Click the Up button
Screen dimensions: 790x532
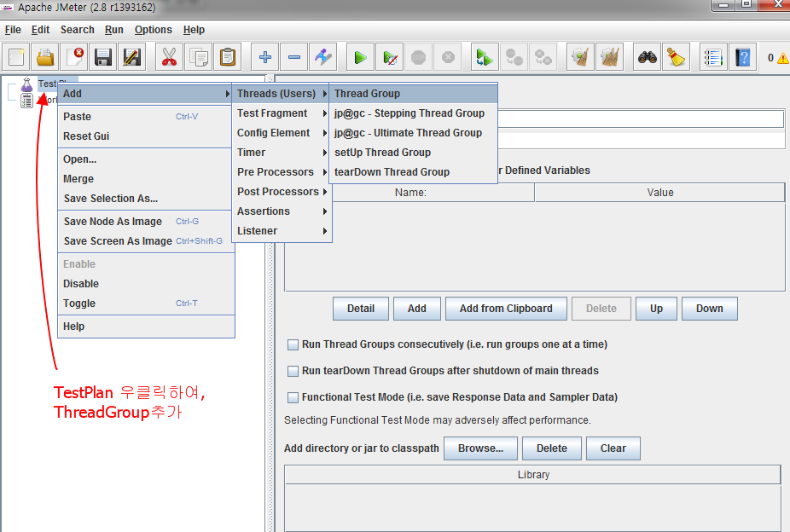tap(657, 309)
